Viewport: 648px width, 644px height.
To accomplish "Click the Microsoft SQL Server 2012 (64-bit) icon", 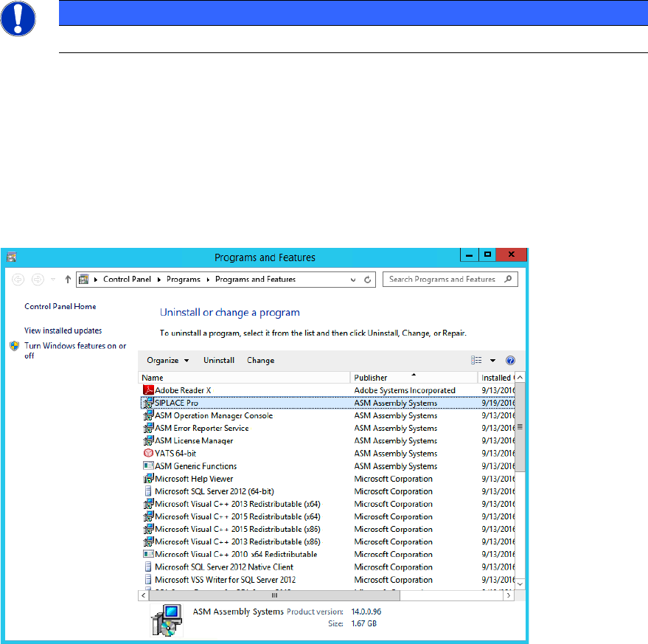I will click(x=148, y=491).
